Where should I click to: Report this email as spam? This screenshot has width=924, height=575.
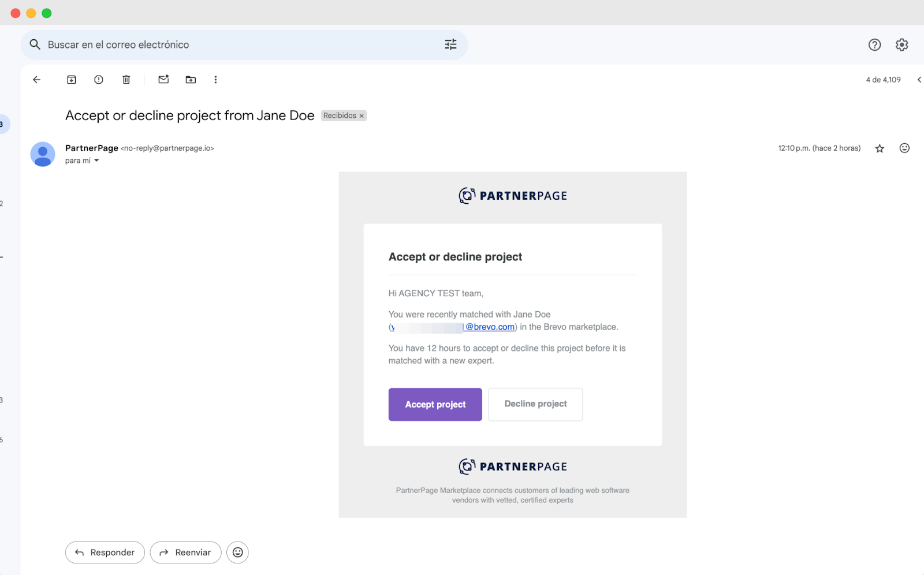click(x=99, y=80)
